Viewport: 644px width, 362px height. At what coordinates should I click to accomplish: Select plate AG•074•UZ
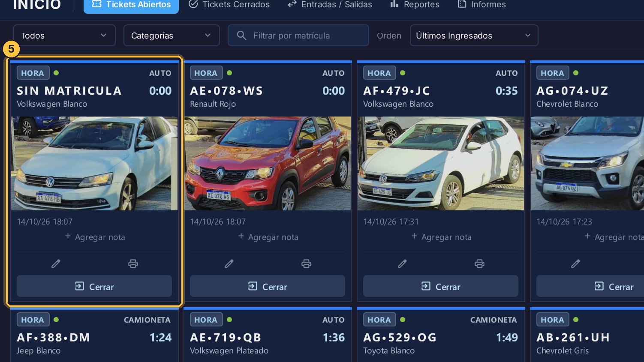pos(572,91)
